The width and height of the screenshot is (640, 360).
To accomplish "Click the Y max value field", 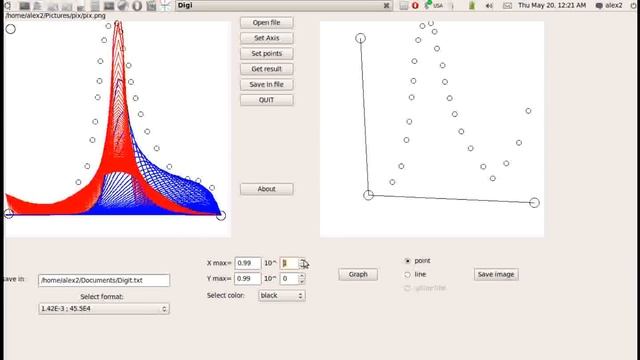I will click(248, 279).
